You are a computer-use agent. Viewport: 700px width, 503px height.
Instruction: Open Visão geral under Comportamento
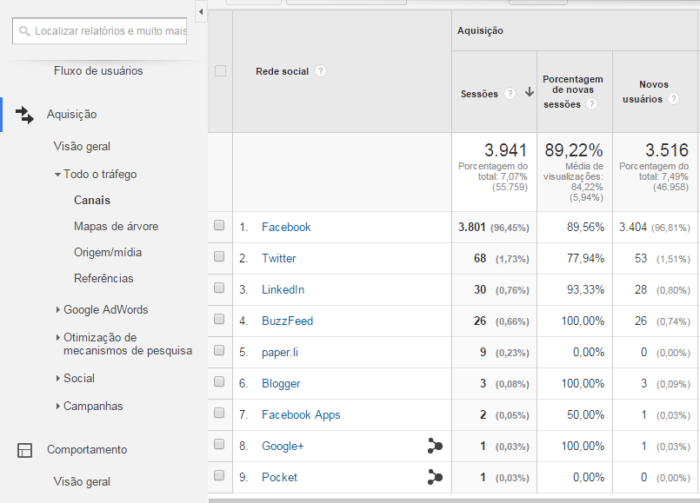point(82,482)
